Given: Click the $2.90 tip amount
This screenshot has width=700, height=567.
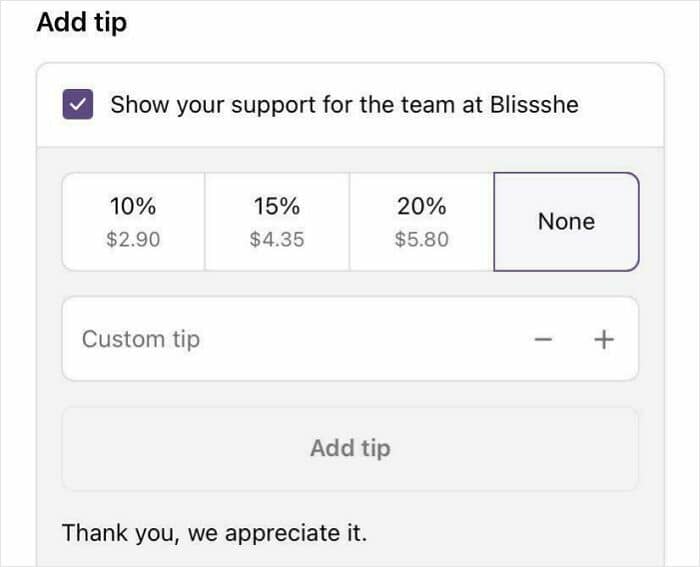Looking at the screenshot, I should pos(134,240).
